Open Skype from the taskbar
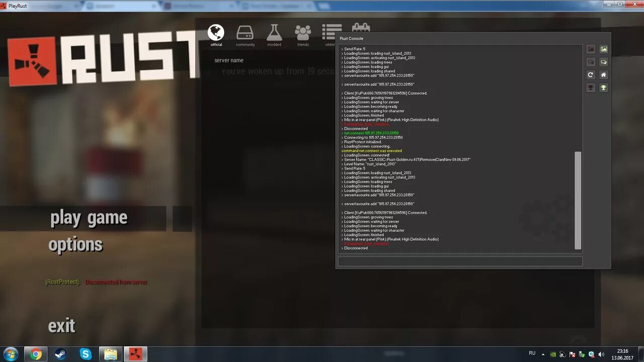 tap(86, 354)
